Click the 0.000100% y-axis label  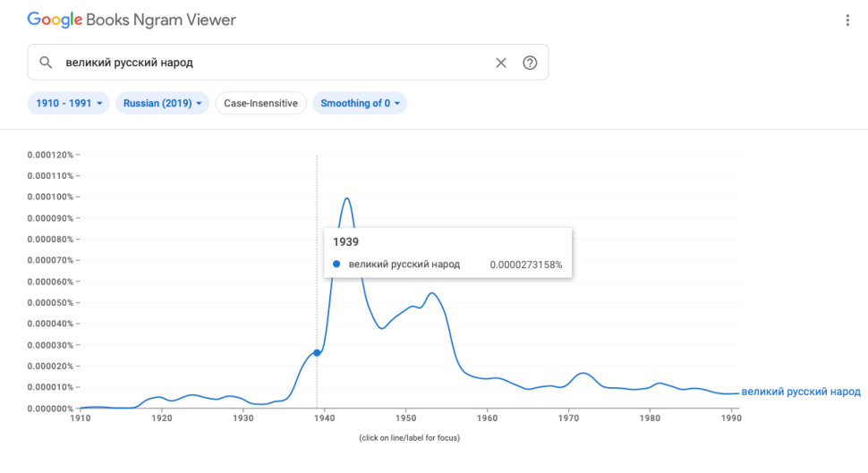coord(50,197)
